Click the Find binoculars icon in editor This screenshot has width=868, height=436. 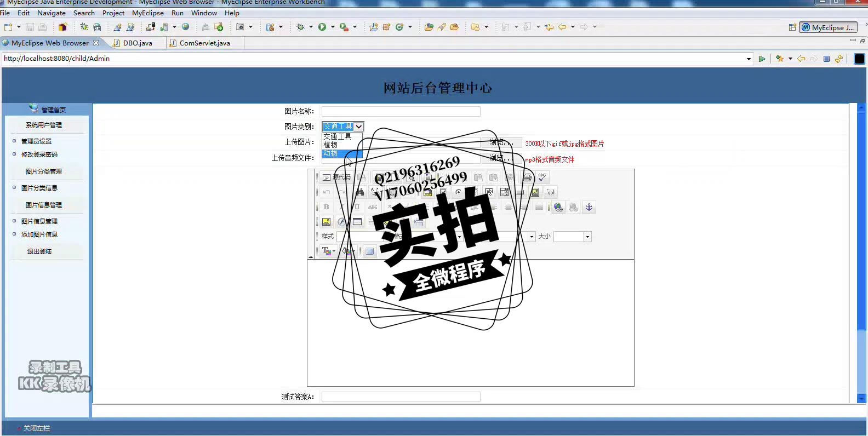point(359,192)
